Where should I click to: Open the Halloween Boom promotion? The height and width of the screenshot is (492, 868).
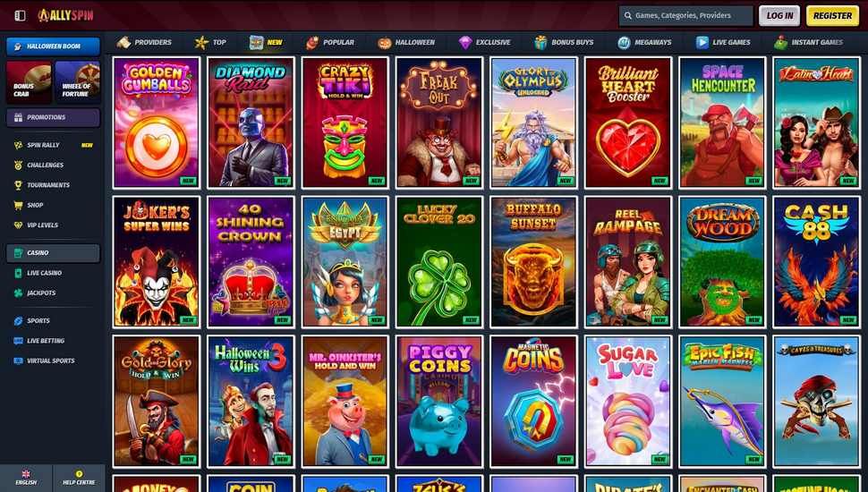point(53,47)
